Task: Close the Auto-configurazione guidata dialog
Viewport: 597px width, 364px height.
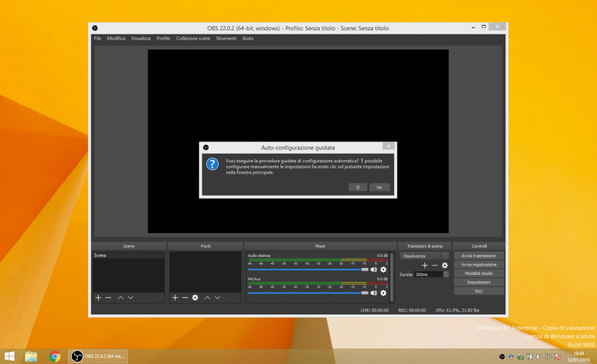Action: [x=388, y=146]
